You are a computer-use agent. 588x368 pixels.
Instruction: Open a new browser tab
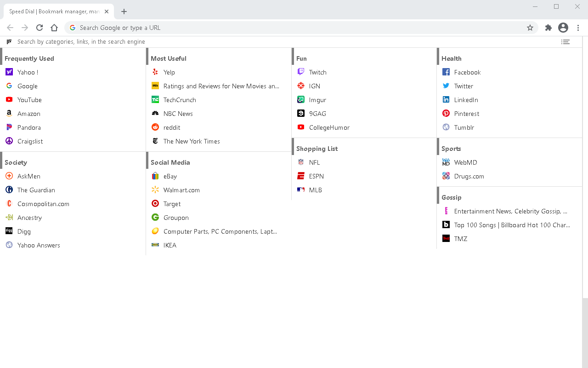tap(124, 11)
